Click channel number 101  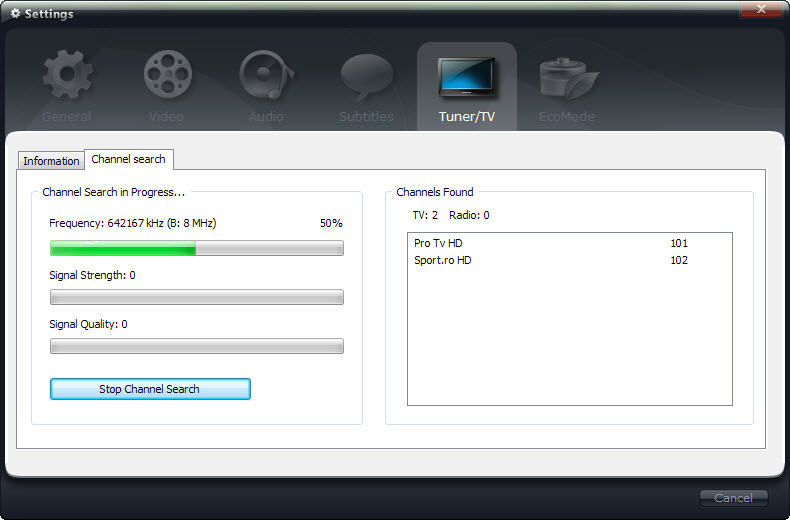[679, 243]
